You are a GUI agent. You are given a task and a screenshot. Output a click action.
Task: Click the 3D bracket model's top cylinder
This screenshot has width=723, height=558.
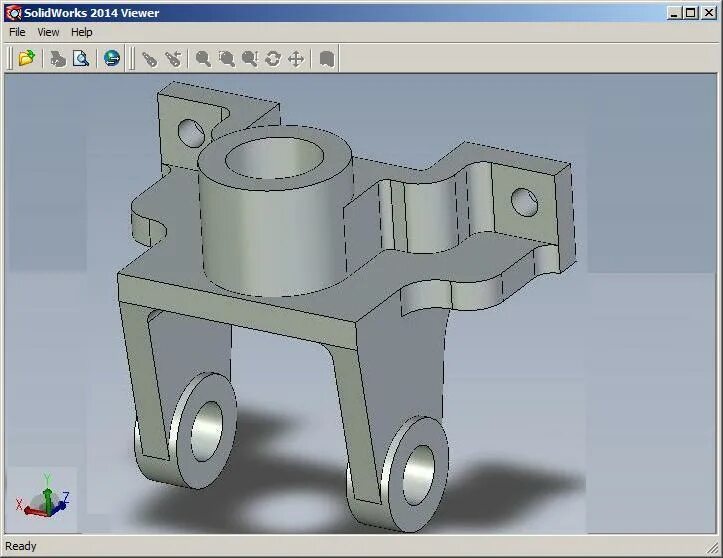[275, 210]
